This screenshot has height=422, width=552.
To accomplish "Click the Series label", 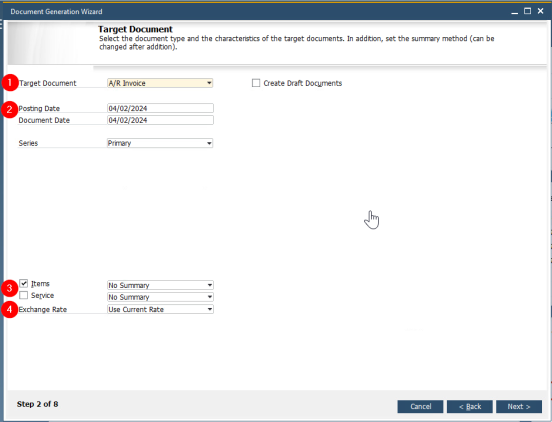I will 28,143.
